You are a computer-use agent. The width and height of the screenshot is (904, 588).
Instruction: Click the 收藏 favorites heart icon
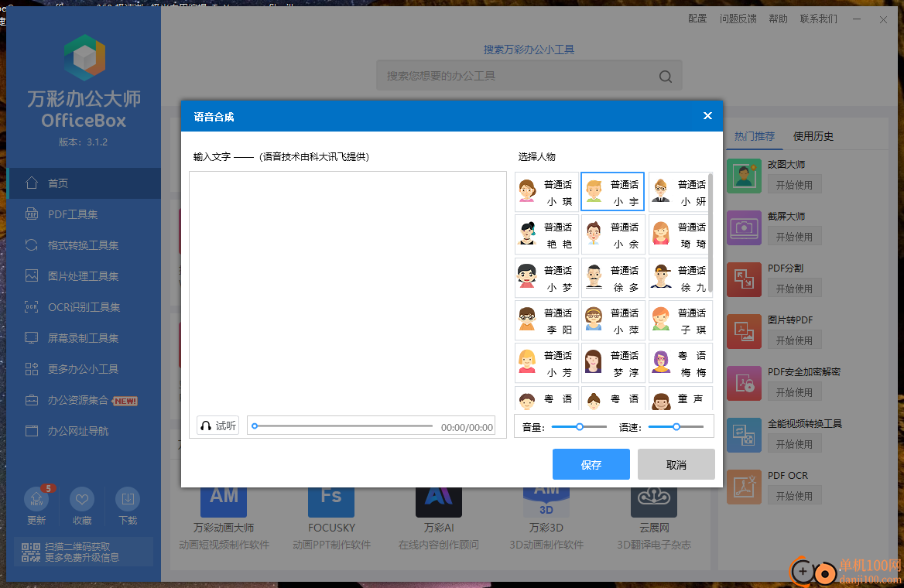(x=82, y=499)
